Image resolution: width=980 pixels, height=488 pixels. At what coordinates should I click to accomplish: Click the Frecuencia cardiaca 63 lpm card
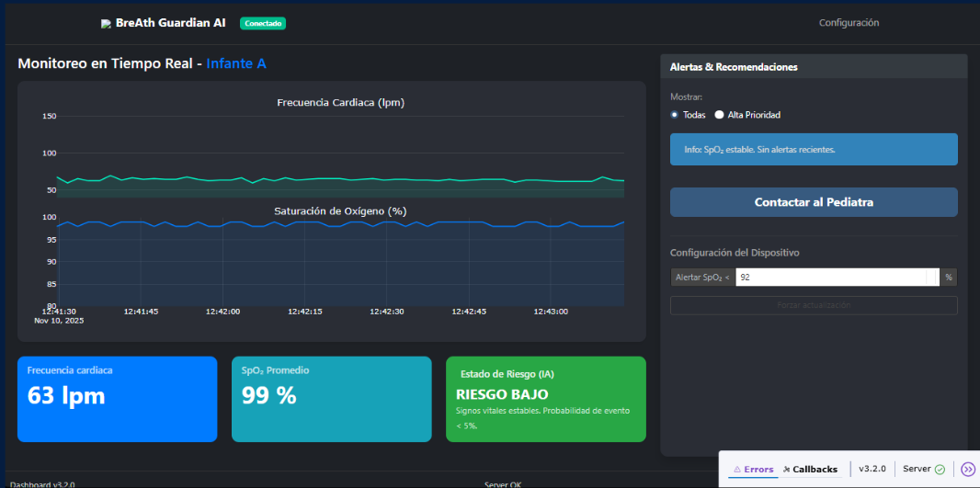pos(118,399)
